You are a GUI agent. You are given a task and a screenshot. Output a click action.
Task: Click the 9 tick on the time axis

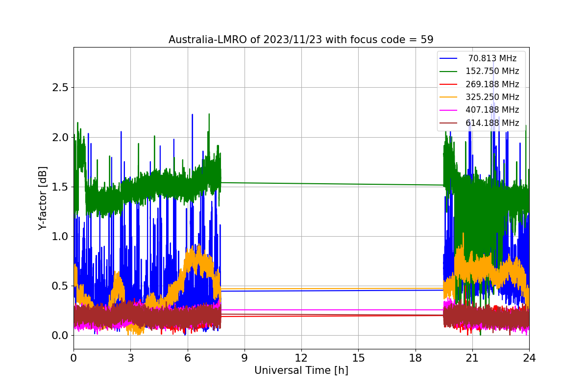click(245, 358)
